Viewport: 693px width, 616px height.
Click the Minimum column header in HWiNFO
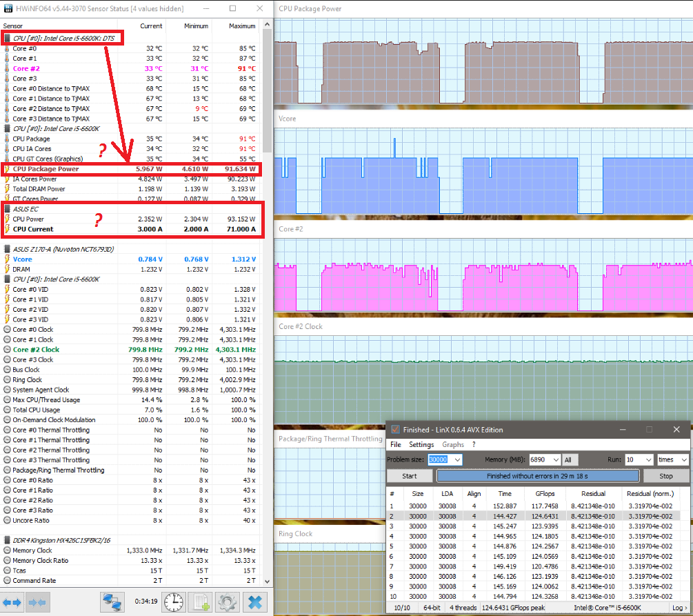click(196, 26)
